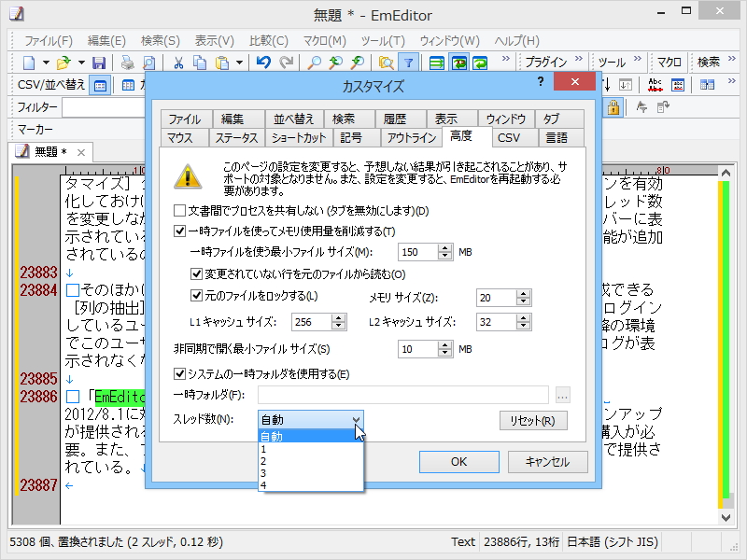Click the lock icon in filter bar
Image resolution: width=747 pixels, height=560 pixels.
point(613,107)
